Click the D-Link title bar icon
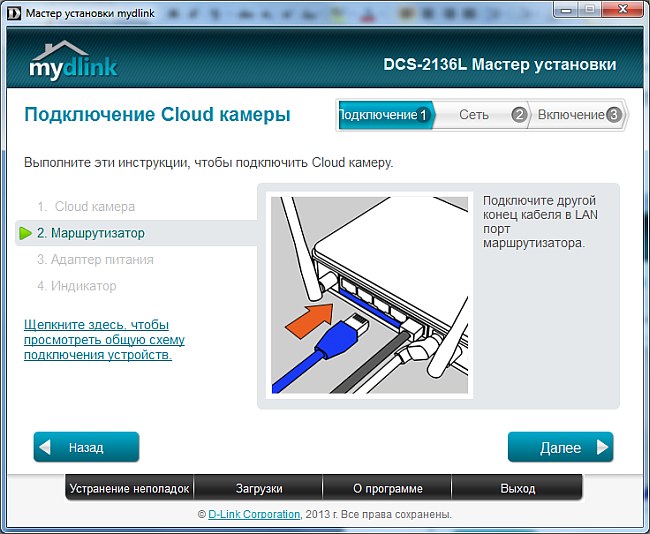This screenshot has height=534, width=650. coord(13,11)
